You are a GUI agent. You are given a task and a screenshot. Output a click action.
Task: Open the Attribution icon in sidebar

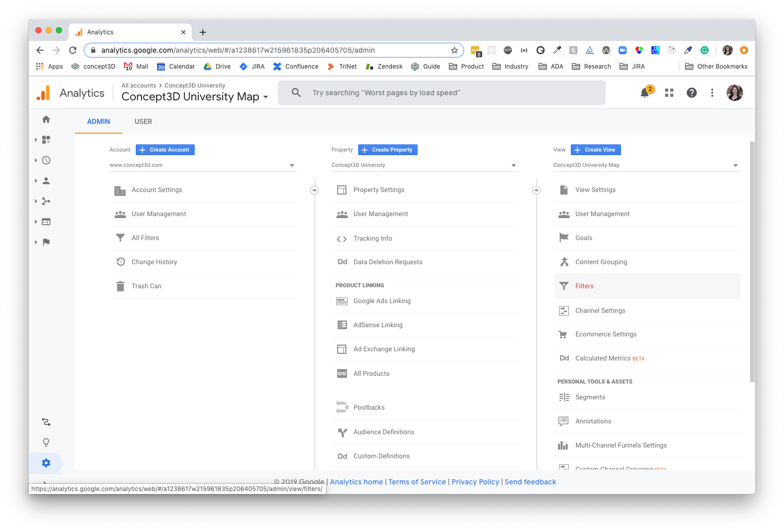coord(46,422)
